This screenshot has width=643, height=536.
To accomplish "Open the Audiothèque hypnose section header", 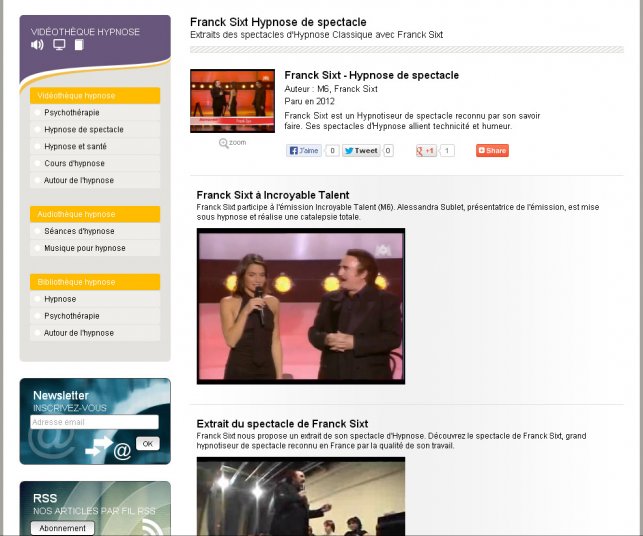I will click(x=95, y=214).
